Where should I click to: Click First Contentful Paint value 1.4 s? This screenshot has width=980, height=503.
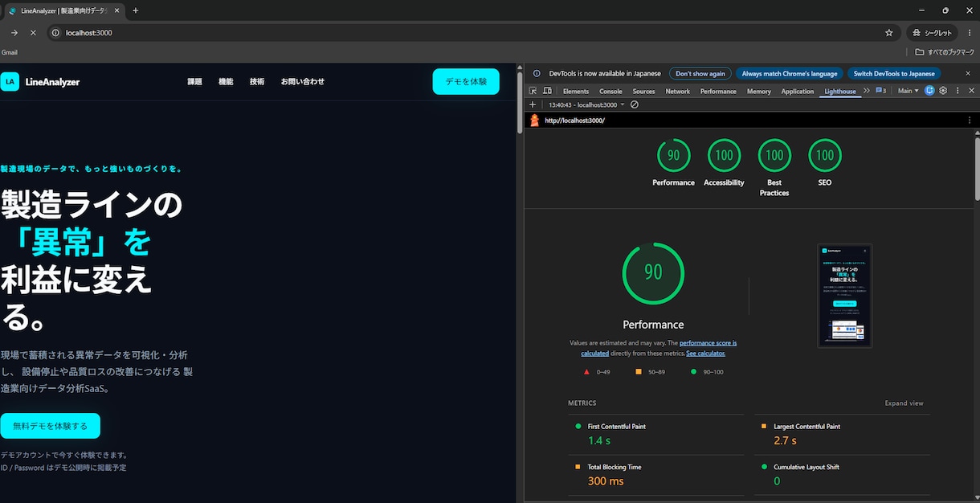599,440
